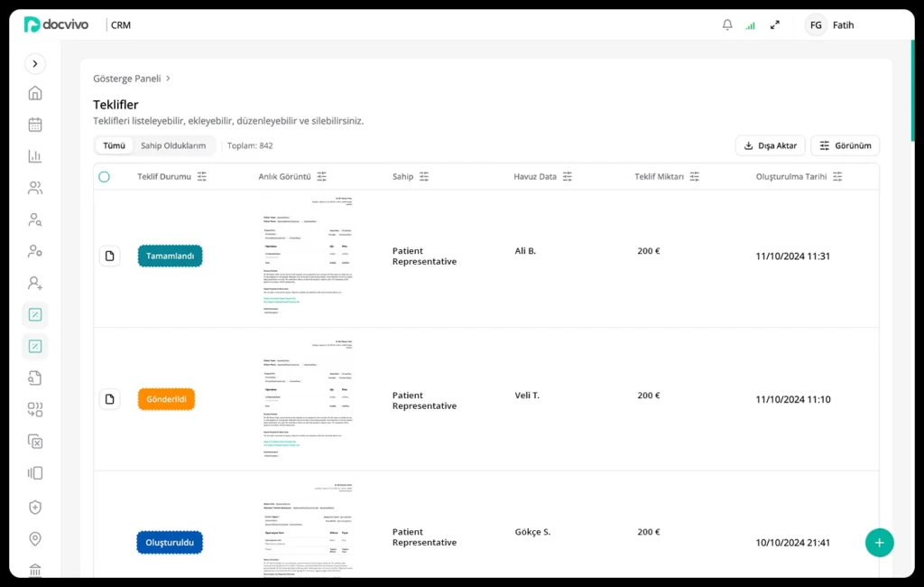Click the Dışa Aktar button

(x=770, y=145)
